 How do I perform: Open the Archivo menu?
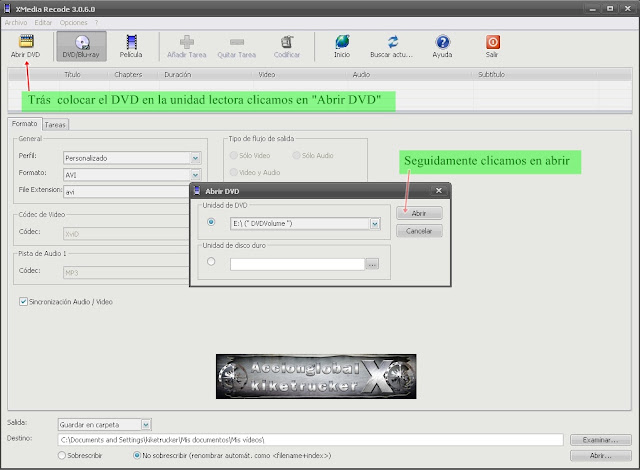(16, 23)
